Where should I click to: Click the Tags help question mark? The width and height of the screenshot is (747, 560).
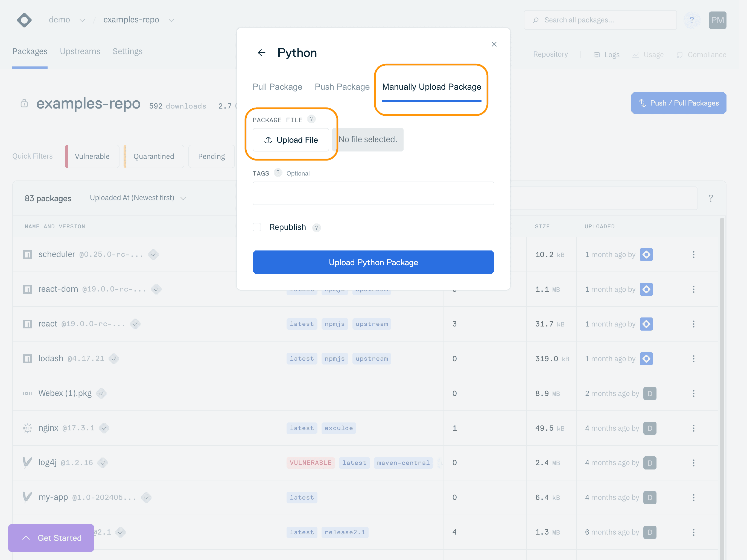pyautogui.click(x=278, y=173)
